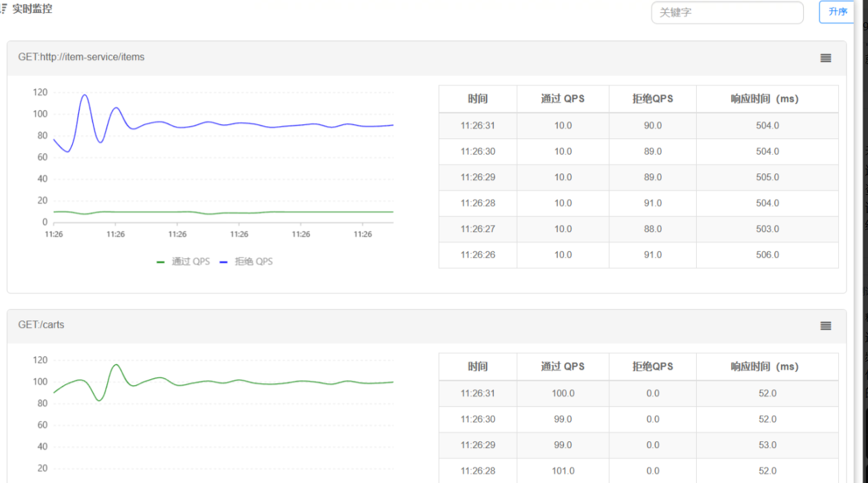Select 通过 QPS column header in carts table
The height and width of the screenshot is (483, 868).
click(x=563, y=367)
